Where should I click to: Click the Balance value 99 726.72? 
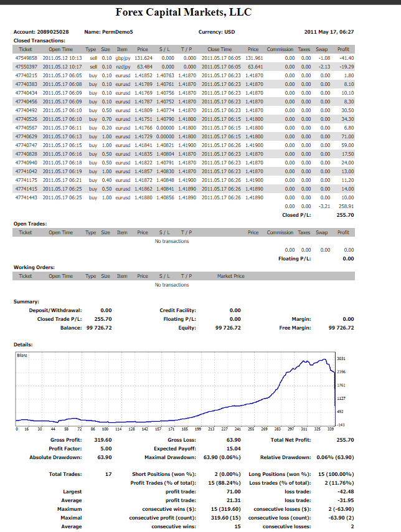[99, 328]
